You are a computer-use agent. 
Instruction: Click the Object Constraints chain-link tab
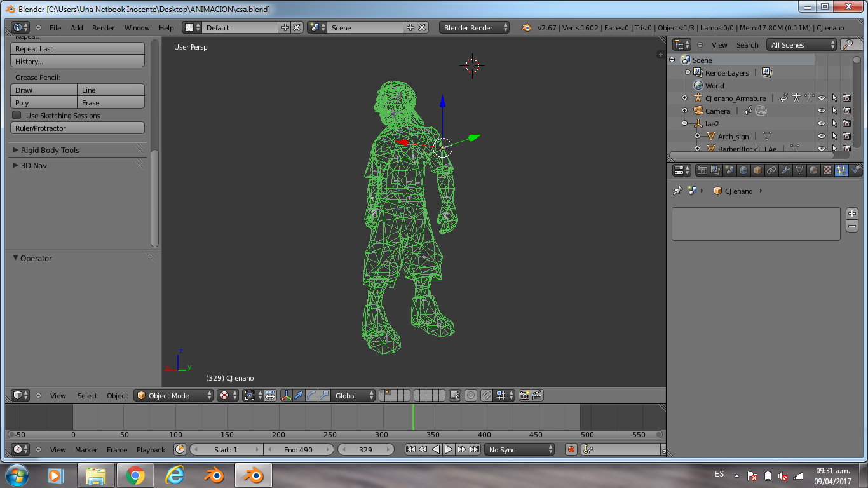click(x=771, y=170)
